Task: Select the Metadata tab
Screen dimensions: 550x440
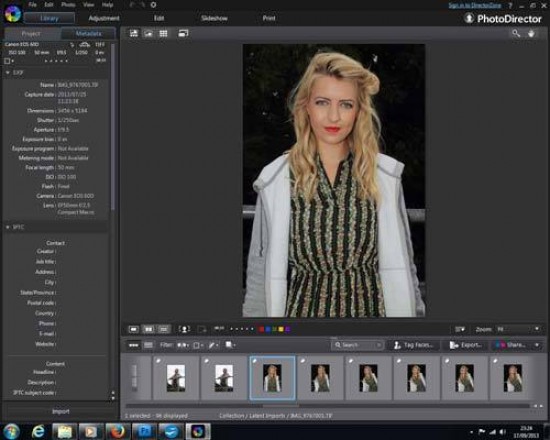Action: pos(89,34)
